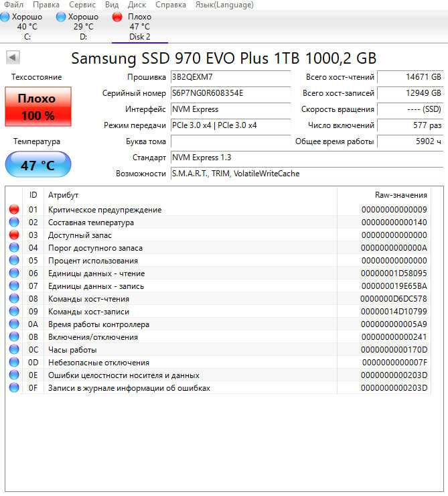Click blue status icon for Порог доступного запаса

[14, 247]
